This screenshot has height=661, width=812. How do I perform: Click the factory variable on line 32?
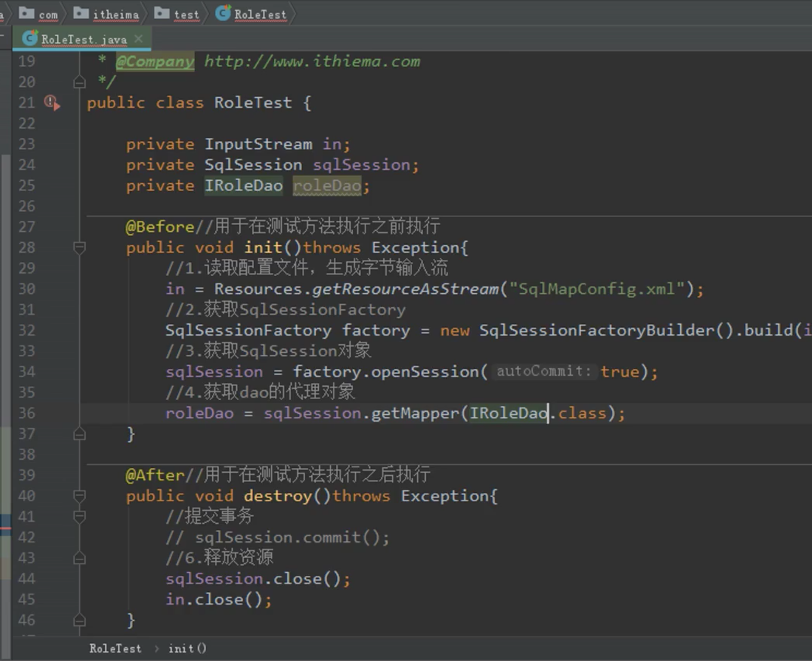pos(376,330)
